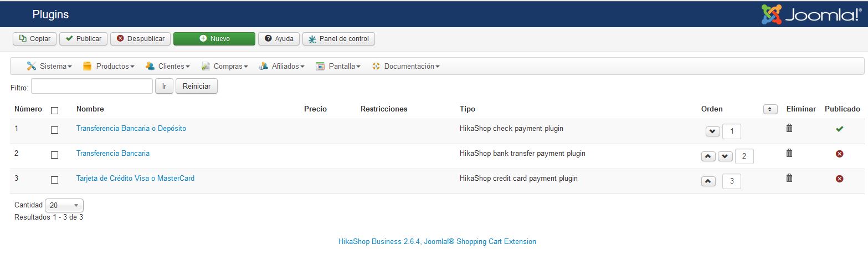Check the box for Transferencia Bancaria row
The width and height of the screenshot is (868, 254).
(54, 155)
